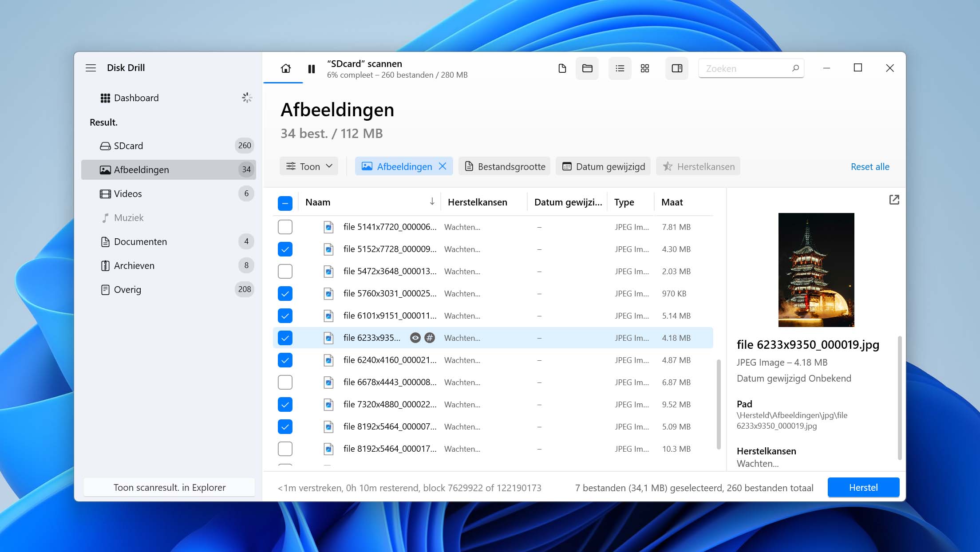980x552 pixels.
Task: Toggle the preview panel icon
Action: tap(677, 68)
